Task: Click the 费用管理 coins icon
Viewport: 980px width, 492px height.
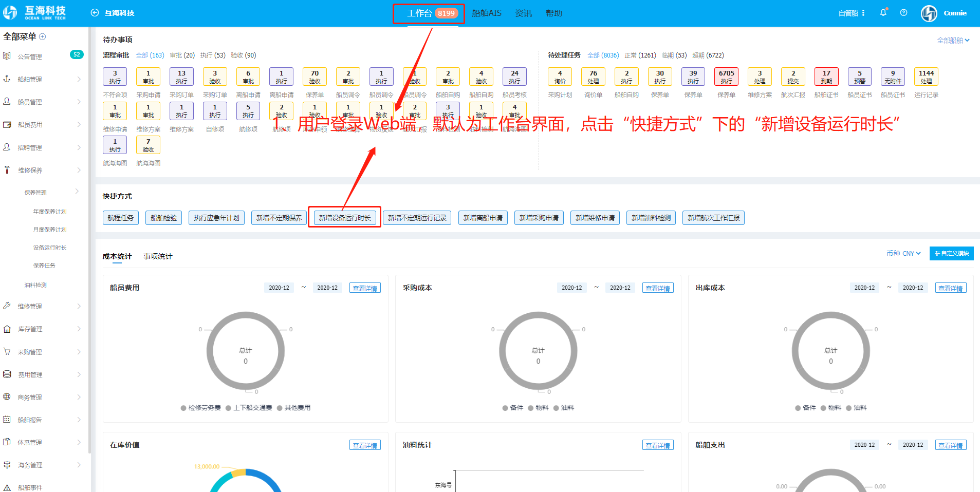Action: click(x=7, y=374)
